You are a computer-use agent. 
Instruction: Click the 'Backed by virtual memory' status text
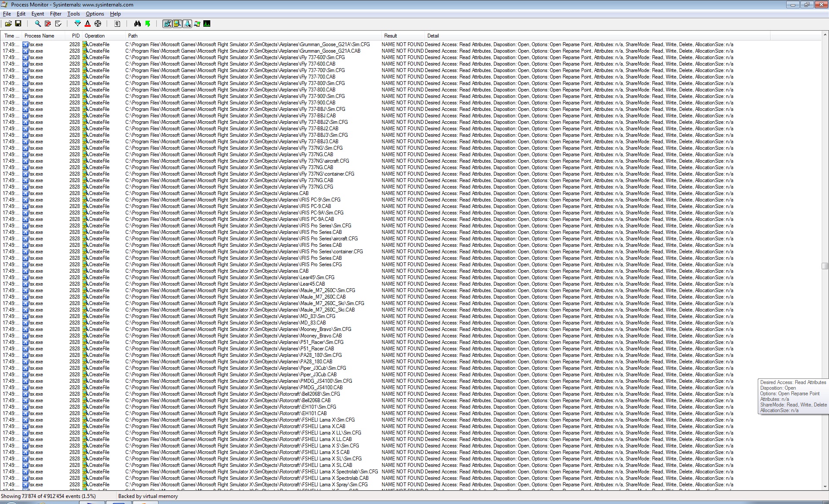pos(148,496)
